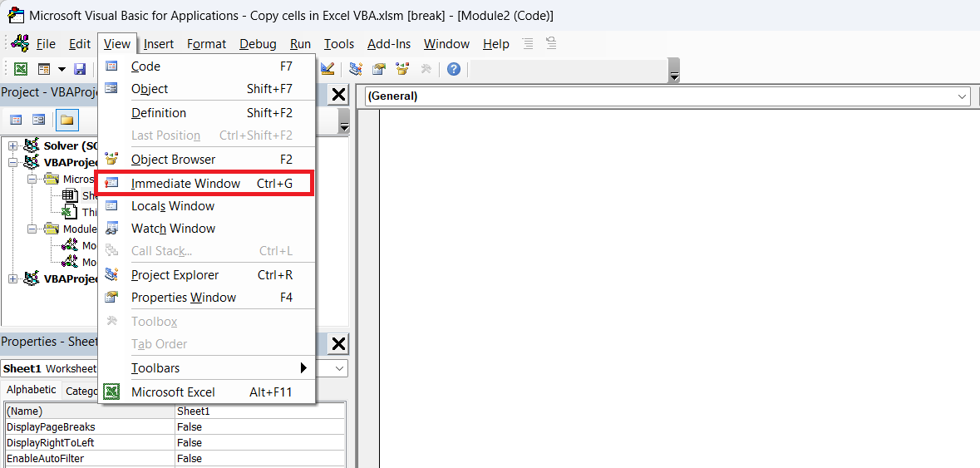
Task: Open the Format menu
Action: [x=206, y=44]
